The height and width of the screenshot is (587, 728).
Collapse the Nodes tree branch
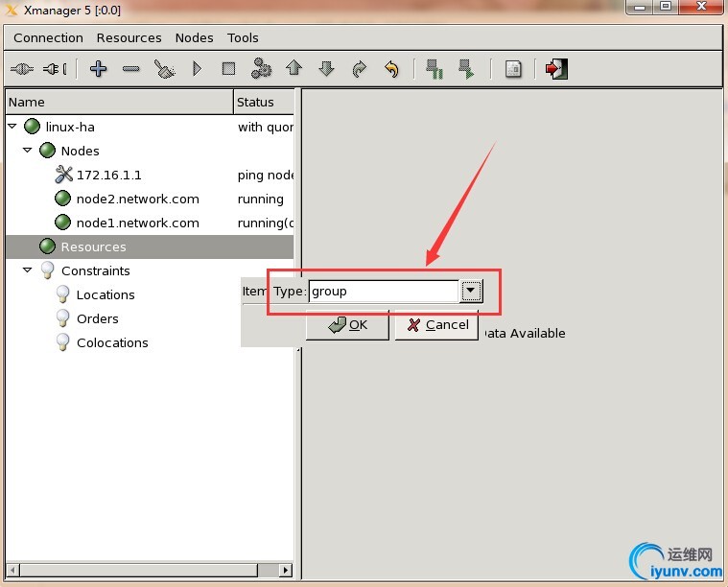[x=28, y=151]
